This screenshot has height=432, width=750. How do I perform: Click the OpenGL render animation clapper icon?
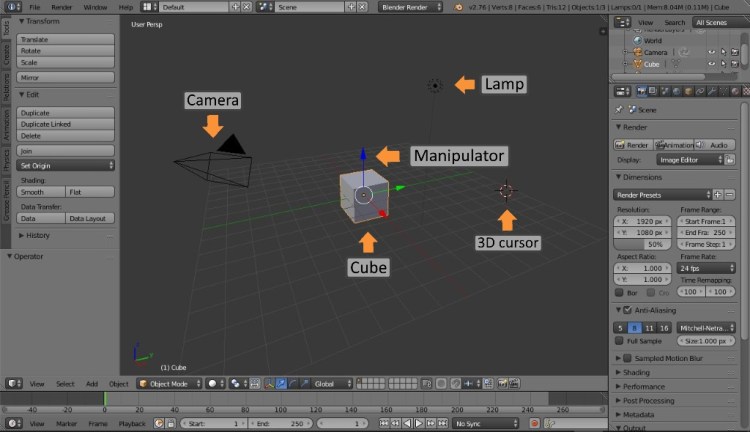(514, 383)
